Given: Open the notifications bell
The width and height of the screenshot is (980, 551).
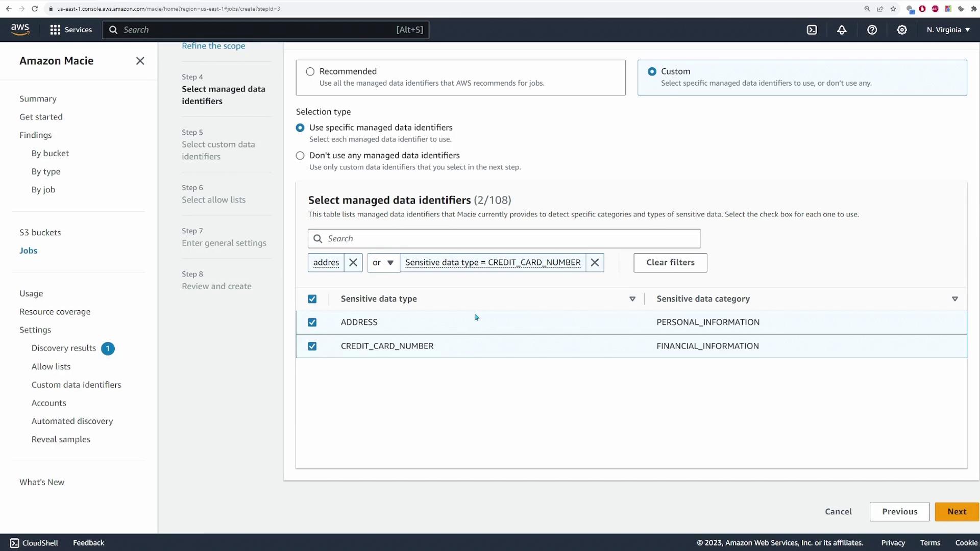Looking at the screenshot, I should [x=842, y=30].
